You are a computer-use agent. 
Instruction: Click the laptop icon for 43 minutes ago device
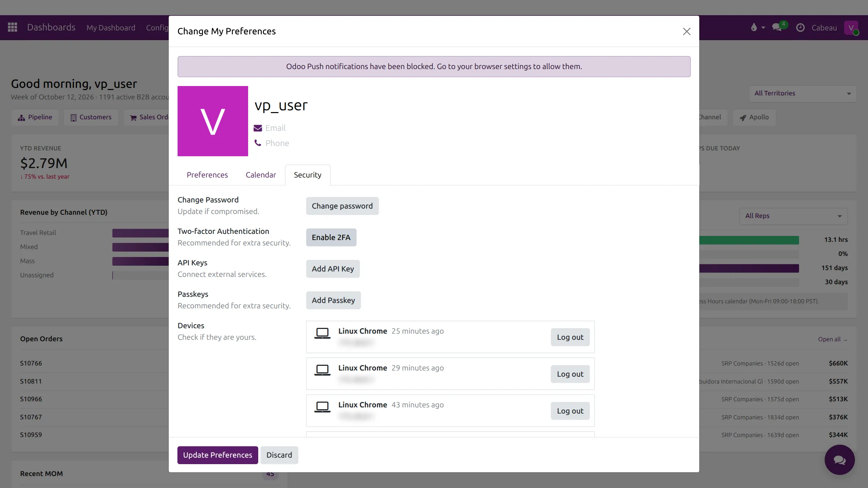pyautogui.click(x=322, y=407)
